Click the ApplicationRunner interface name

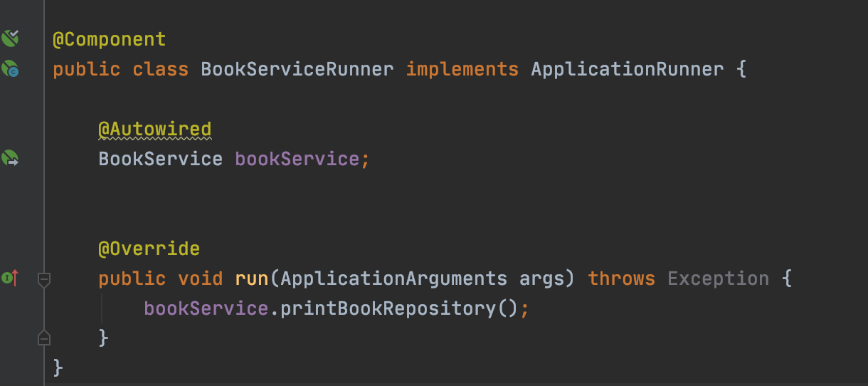(x=628, y=70)
